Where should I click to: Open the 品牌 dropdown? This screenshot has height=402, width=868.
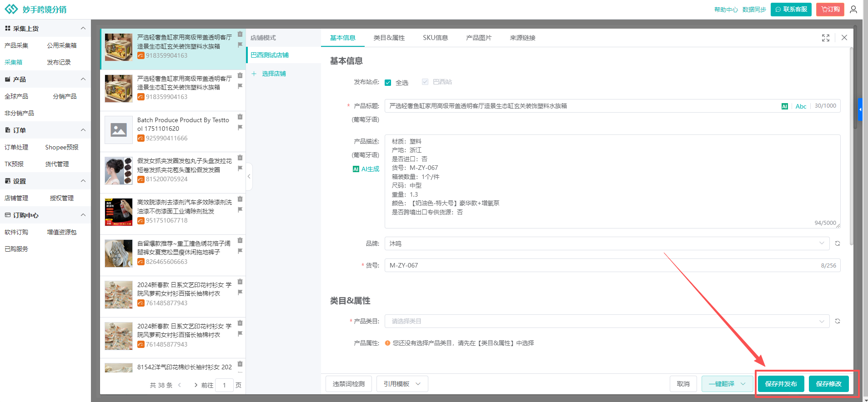pos(607,243)
